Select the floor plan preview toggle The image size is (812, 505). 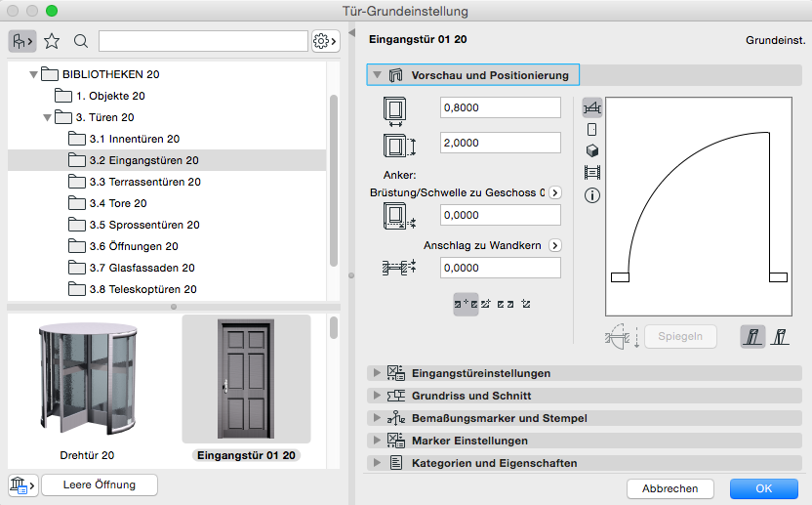click(x=591, y=107)
